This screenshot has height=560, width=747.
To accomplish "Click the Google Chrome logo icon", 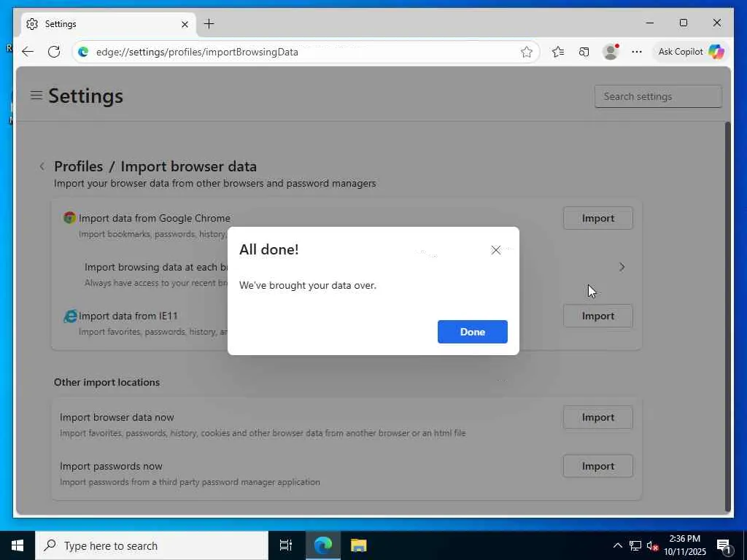I will click(69, 217).
